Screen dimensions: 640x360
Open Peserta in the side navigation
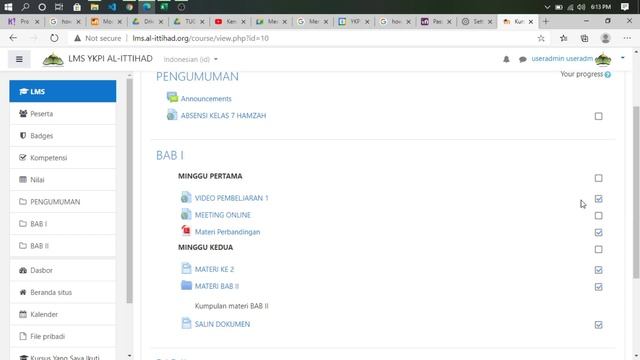click(63, 113)
